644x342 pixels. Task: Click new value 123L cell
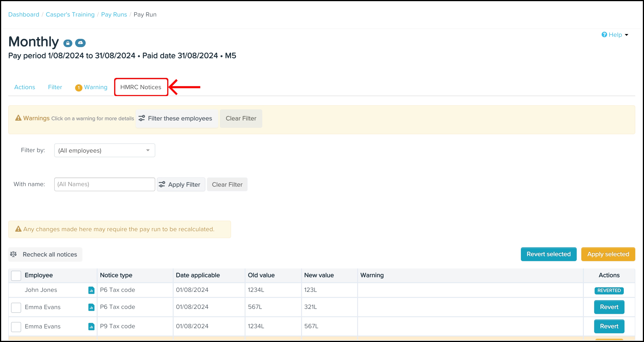[311, 290]
